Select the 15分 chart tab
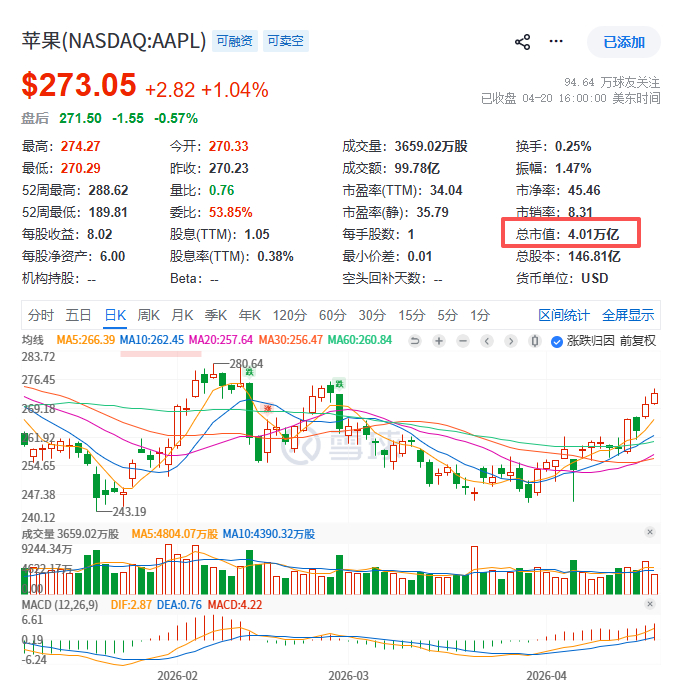 [x=412, y=315]
